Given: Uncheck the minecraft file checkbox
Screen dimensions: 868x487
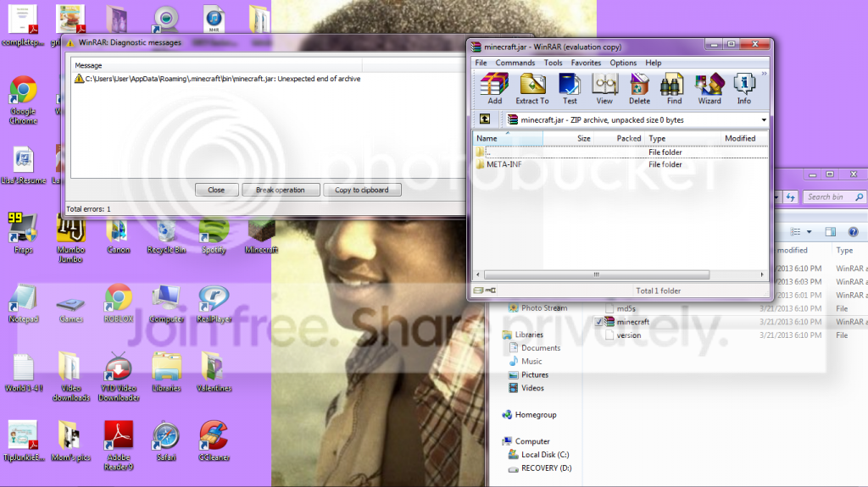Looking at the screenshot, I should pyautogui.click(x=600, y=322).
